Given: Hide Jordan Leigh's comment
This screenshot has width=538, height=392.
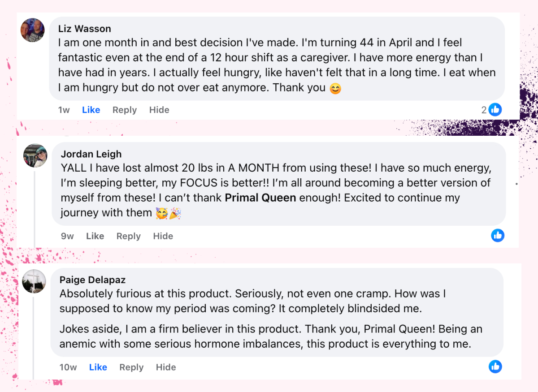Looking at the screenshot, I should (x=163, y=236).
